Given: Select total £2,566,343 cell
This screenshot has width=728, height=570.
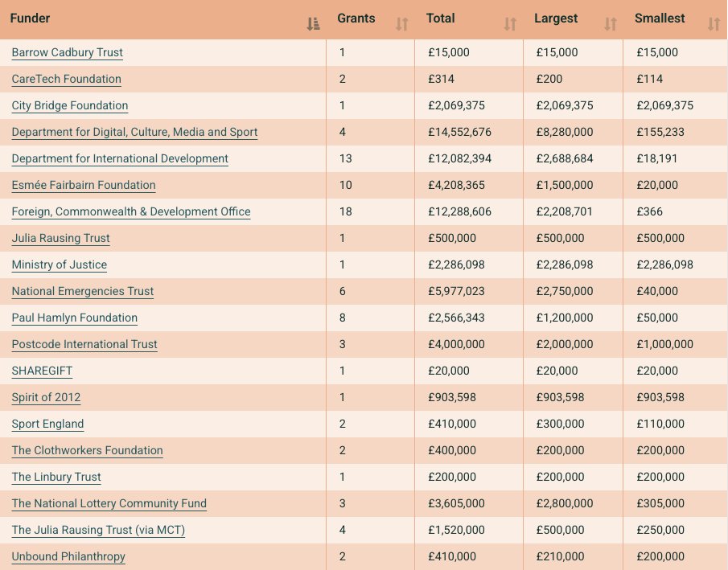Looking at the screenshot, I should click(x=469, y=318).
